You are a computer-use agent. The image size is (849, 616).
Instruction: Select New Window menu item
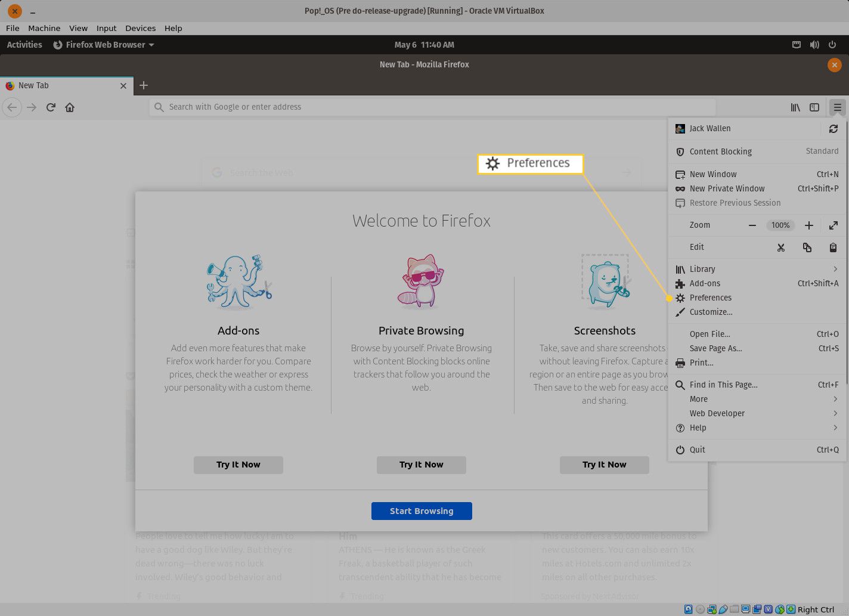(757, 174)
